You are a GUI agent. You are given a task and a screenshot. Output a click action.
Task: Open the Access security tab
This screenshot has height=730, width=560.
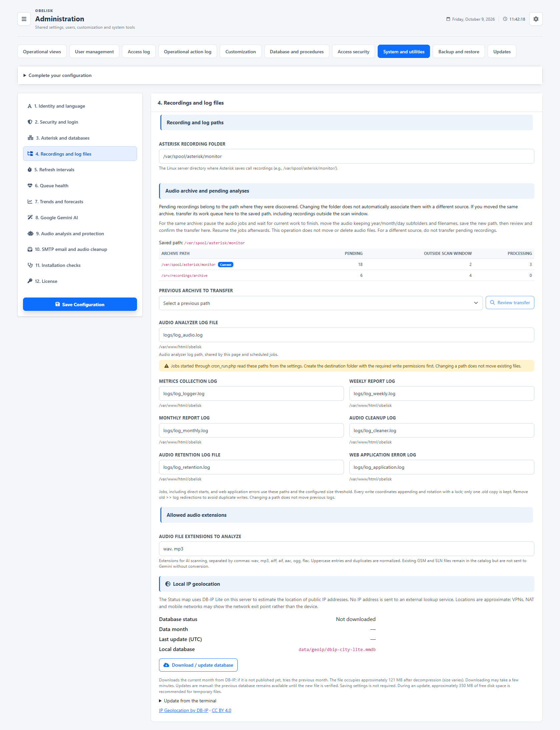(x=353, y=52)
